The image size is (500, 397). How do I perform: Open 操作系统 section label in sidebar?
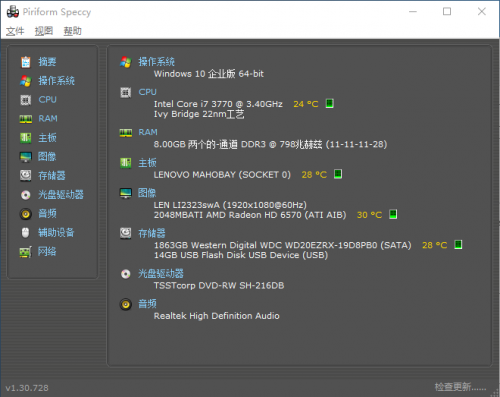[56, 81]
